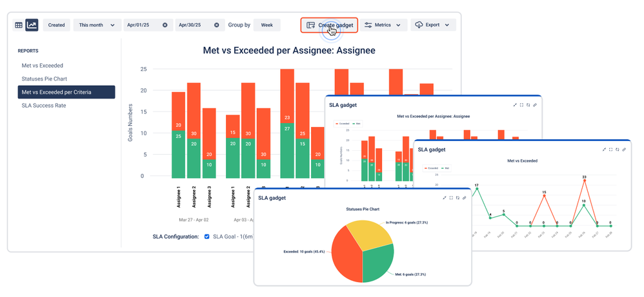Open the Statuses Pie Chart gadget fullscreen
644x297 pixels.
pyautogui.click(x=451, y=198)
